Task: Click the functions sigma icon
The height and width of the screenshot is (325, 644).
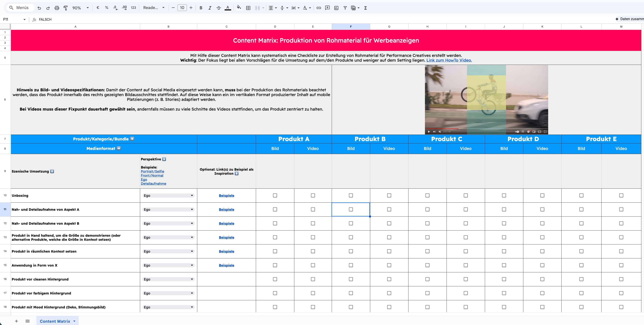Action: 366,8
